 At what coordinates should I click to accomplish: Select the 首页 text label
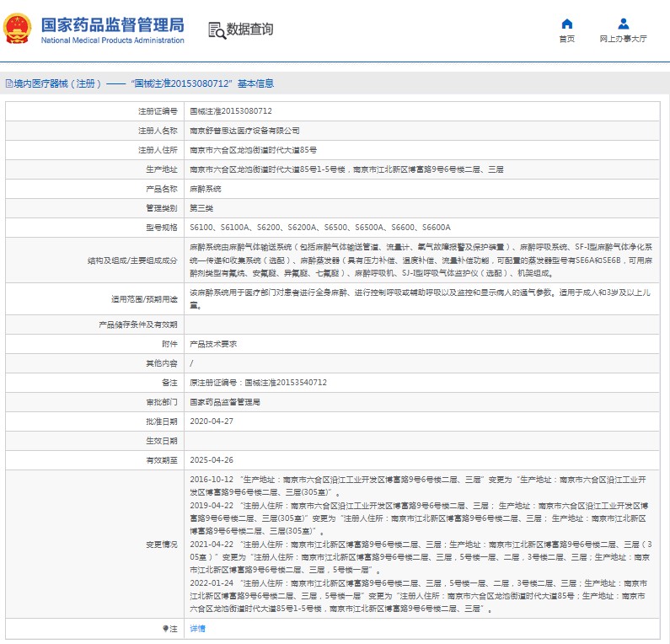pos(567,39)
